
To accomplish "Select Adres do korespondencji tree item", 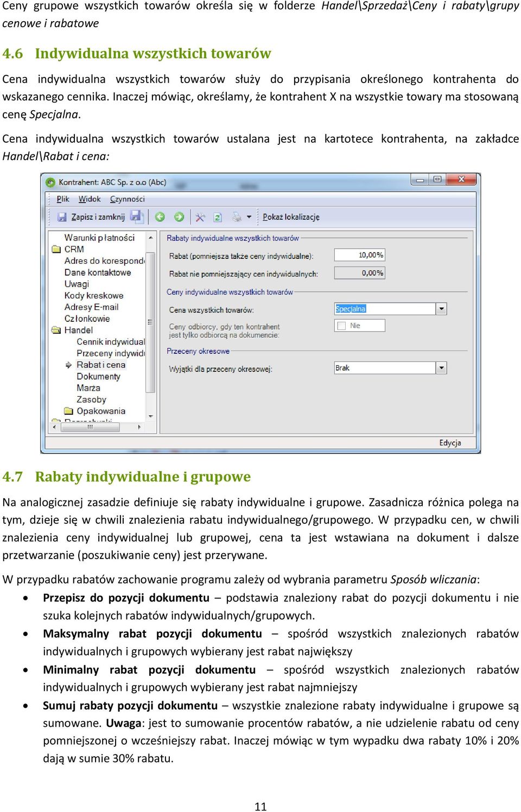I will (x=104, y=261).
